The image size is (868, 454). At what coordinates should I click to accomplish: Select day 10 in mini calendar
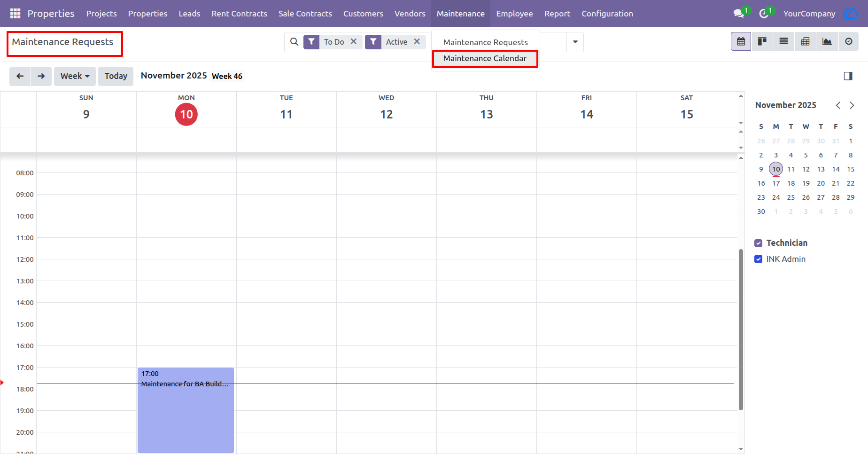click(x=776, y=169)
